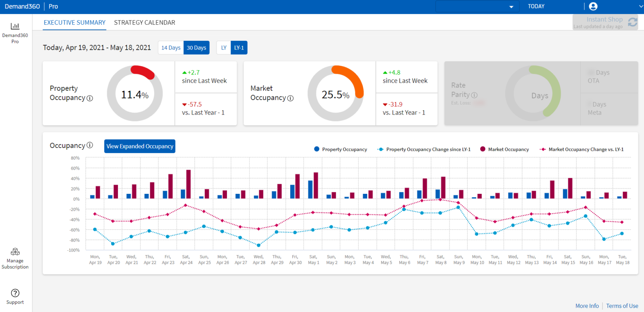The width and height of the screenshot is (644, 312).
Task: Select the Executive Summary tab
Action: point(74,23)
